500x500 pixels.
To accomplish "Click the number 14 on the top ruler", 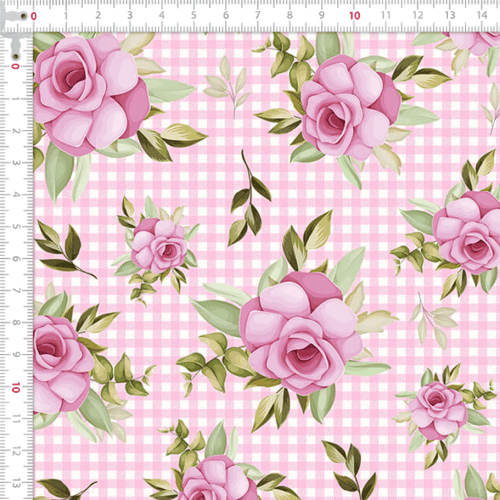I will pyautogui.click(x=482, y=15).
